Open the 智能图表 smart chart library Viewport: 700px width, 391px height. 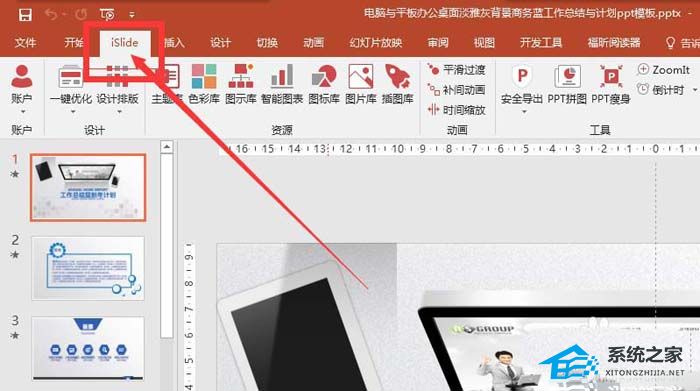(282, 83)
